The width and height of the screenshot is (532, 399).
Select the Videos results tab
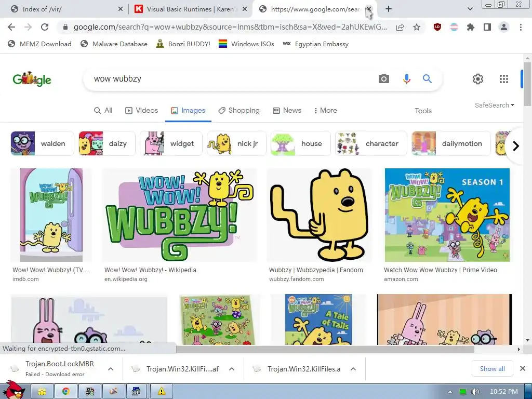(x=141, y=111)
